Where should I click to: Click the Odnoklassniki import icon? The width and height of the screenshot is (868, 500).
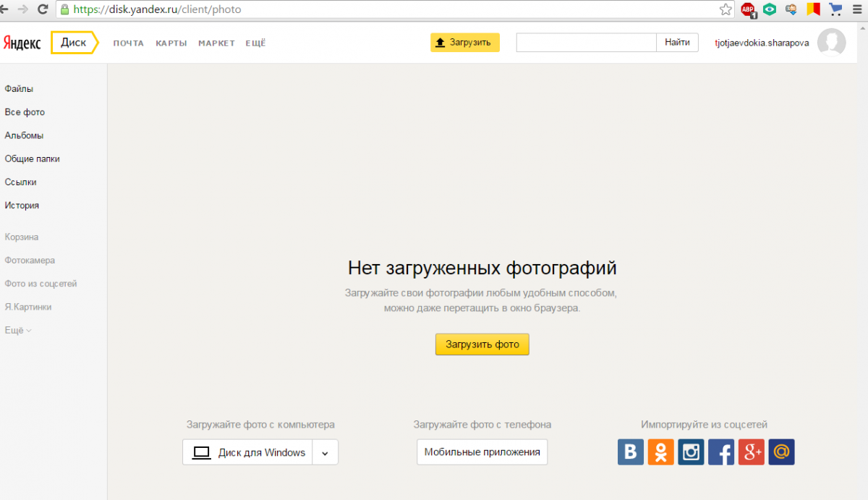660,452
